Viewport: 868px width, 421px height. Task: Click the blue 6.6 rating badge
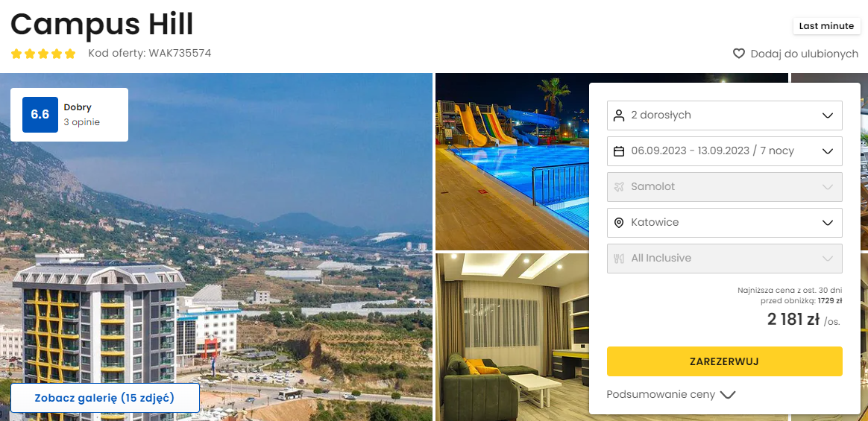(x=40, y=115)
